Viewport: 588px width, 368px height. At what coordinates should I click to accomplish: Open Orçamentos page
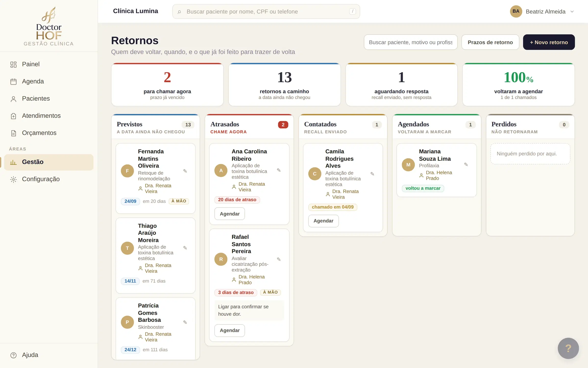point(49,133)
